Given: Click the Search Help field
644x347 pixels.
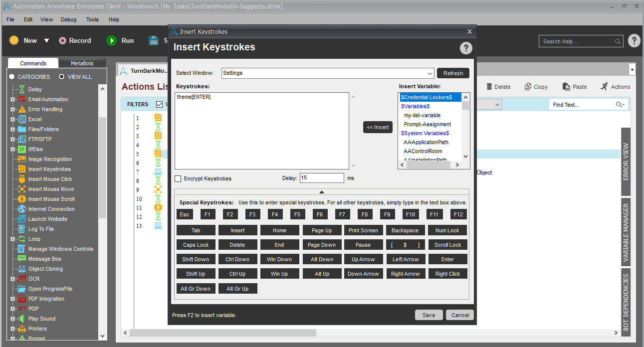Looking at the screenshot, I should (x=581, y=41).
